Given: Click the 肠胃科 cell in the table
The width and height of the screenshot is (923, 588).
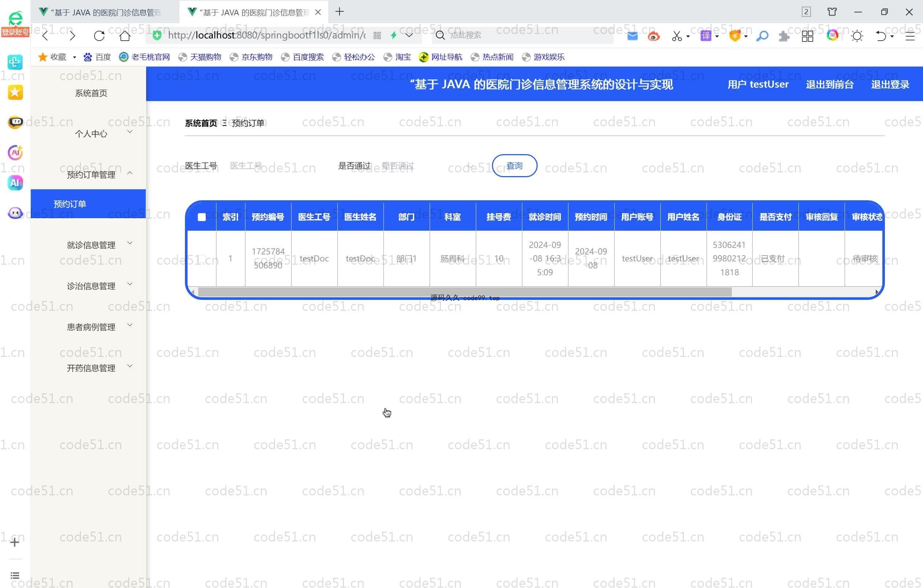Looking at the screenshot, I should point(453,258).
